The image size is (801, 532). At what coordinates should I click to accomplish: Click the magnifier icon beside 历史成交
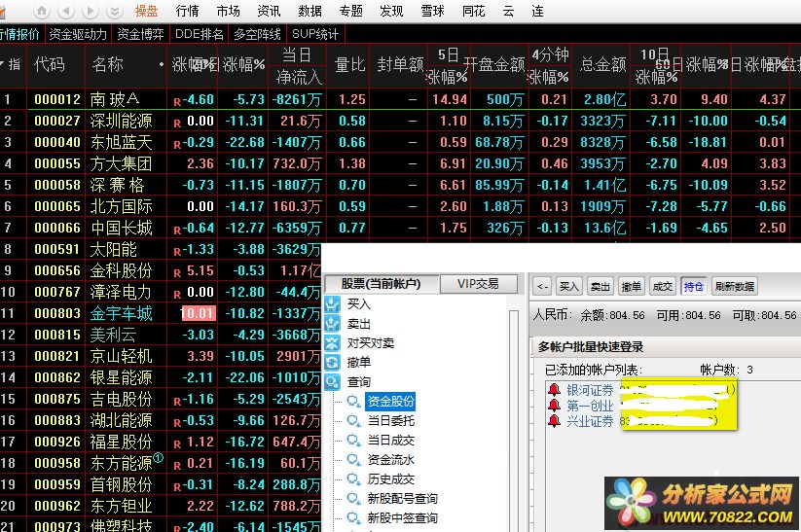tap(353, 479)
